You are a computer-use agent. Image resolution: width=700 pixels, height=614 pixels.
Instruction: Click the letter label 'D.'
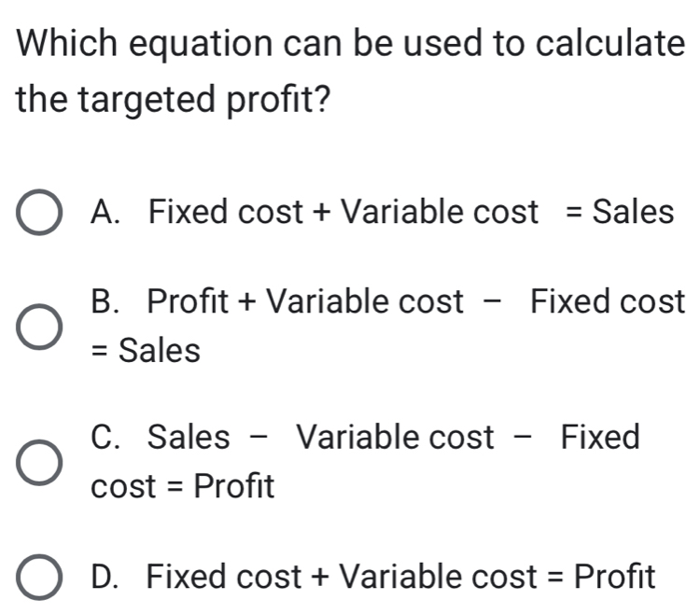click(x=110, y=576)
